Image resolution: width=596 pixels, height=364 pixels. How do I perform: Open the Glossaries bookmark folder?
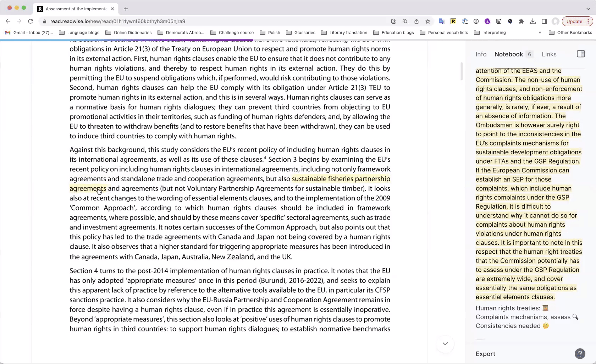click(x=300, y=33)
